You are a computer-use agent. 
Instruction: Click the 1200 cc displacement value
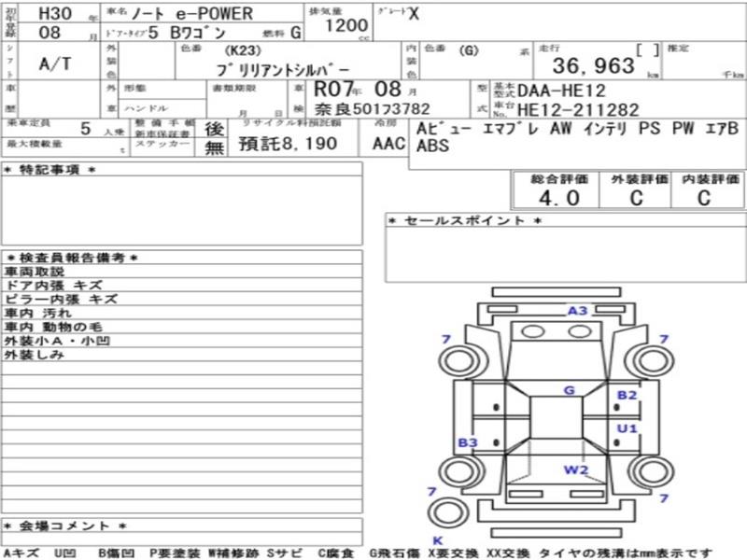(x=346, y=25)
